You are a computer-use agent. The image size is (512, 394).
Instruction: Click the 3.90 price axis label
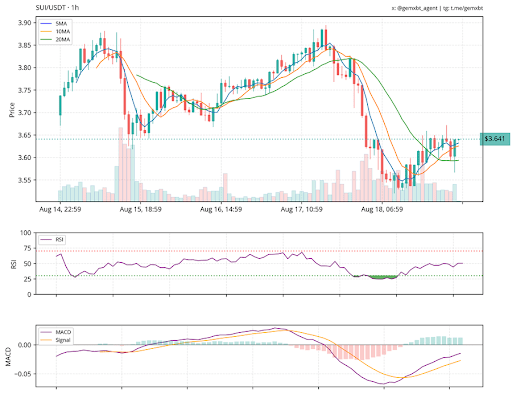24,23
